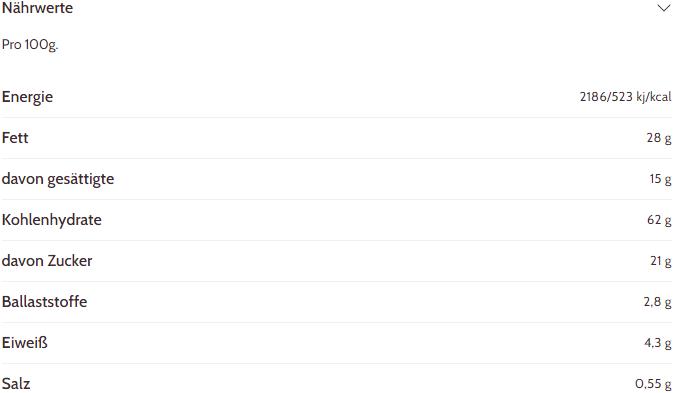Click the 15 g saturated value
This screenshot has height=393, width=673.
pyautogui.click(x=660, y=178)
